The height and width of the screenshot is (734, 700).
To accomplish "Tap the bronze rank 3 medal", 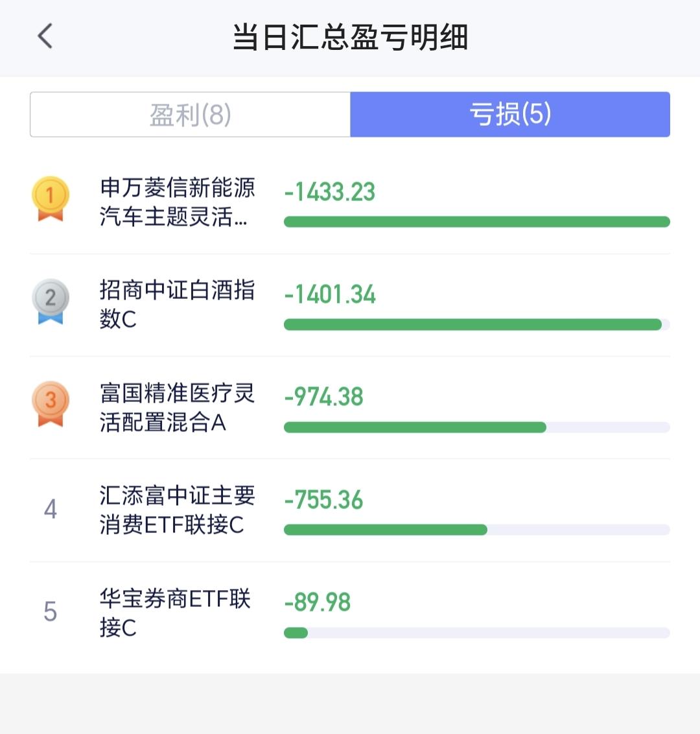I will tap(51, 403).
